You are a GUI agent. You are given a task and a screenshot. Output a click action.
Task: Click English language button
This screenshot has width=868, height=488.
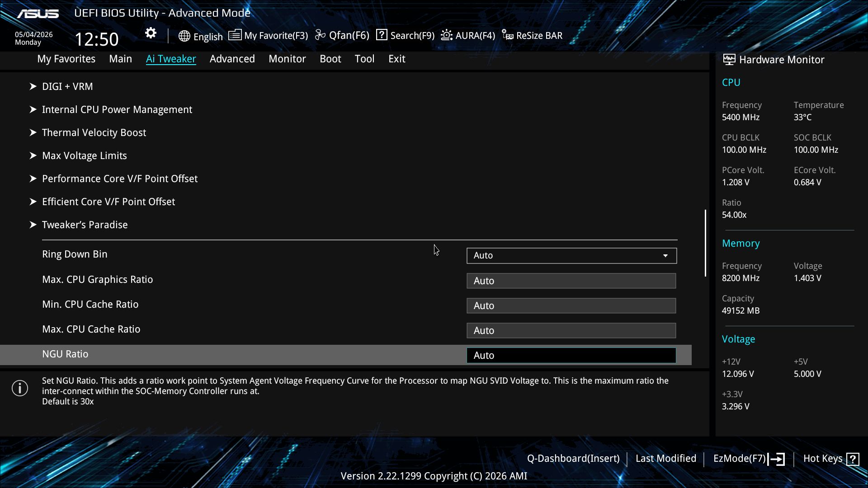click(208, 37)
